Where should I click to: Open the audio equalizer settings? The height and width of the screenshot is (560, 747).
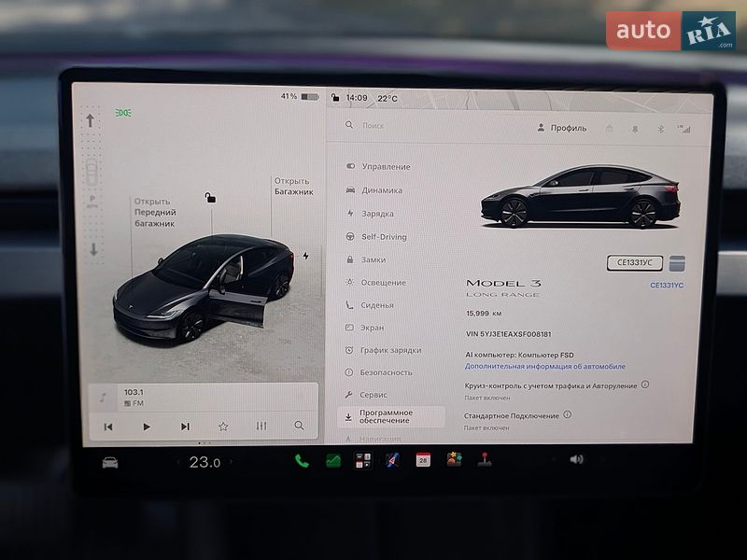(261, 426)
